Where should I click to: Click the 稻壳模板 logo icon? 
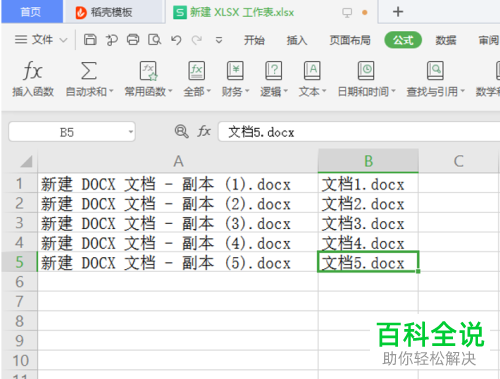tap(81, 13)
